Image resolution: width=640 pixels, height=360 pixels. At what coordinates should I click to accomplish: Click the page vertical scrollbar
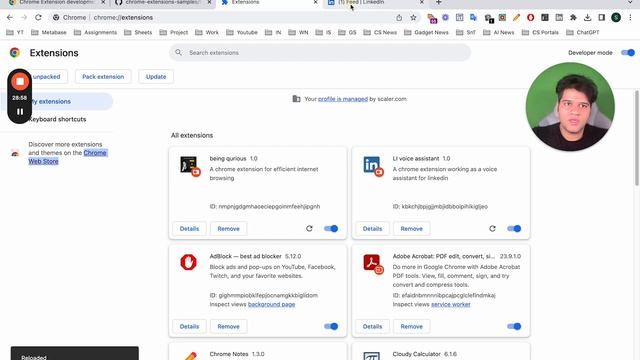click(636, 139)
